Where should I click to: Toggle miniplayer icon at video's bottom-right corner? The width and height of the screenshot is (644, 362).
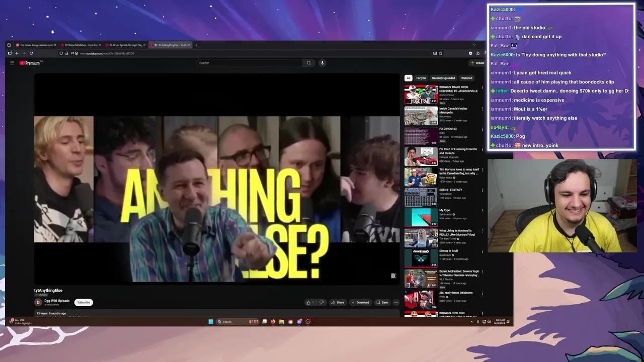point(393,276)
